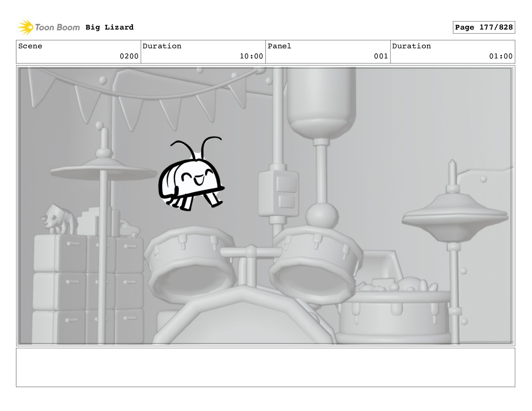The width and height of the screenshot is (532, 411).
Task: Select the scene duration '10:00'
Action: [251, 56]
